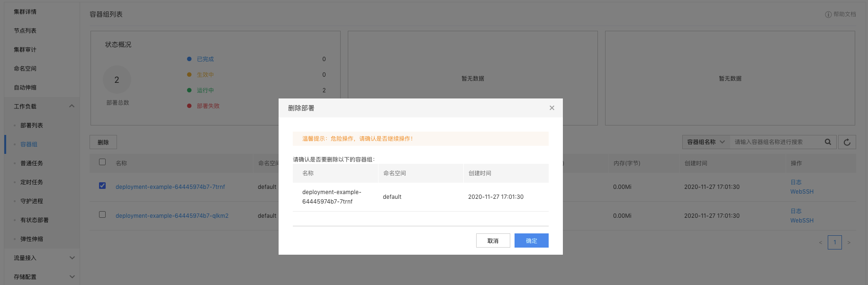Viewport: 868px width, 285px height.
Task: Confirm deletion with 确定 button
Action: pyautogui.click(x=532, y=240)
